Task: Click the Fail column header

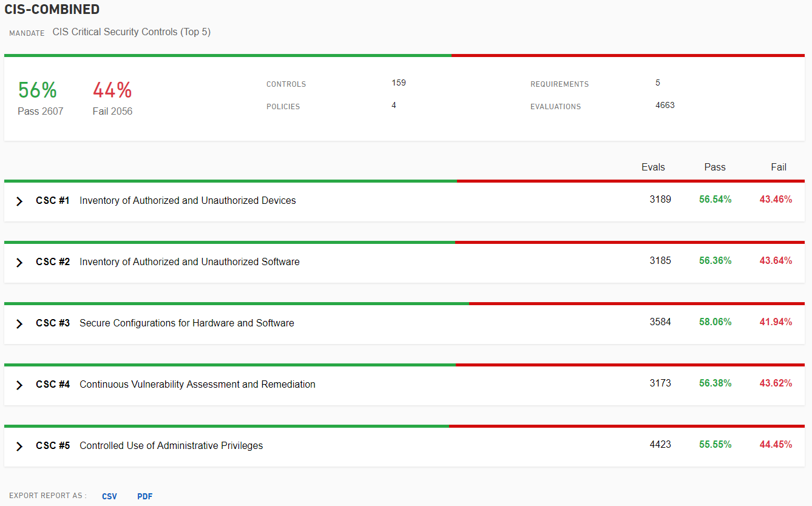Action: pyautogui.click(x=779, y=167)
